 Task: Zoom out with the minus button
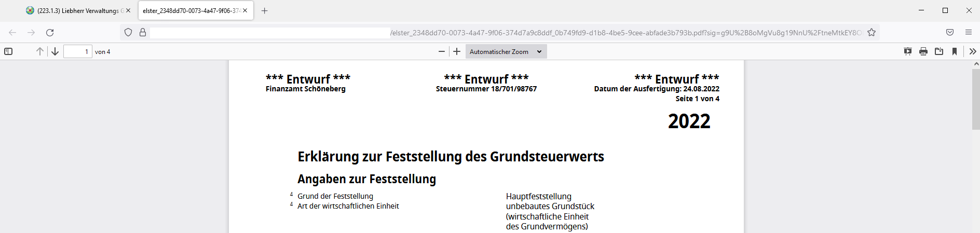[442, 51]
